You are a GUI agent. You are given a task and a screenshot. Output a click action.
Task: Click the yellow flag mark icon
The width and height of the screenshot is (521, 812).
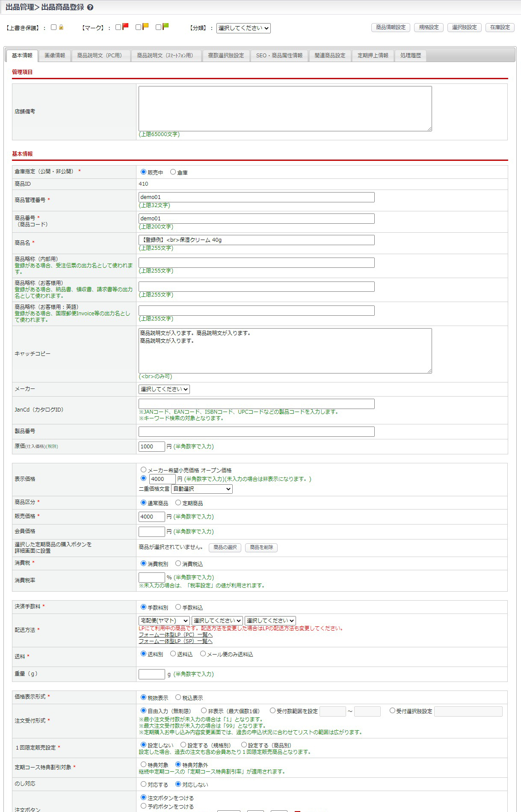point(145,27)
